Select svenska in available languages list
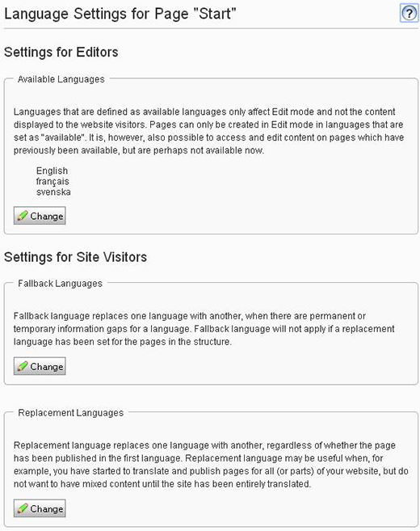The image size is (420, 531). [53, 192]
